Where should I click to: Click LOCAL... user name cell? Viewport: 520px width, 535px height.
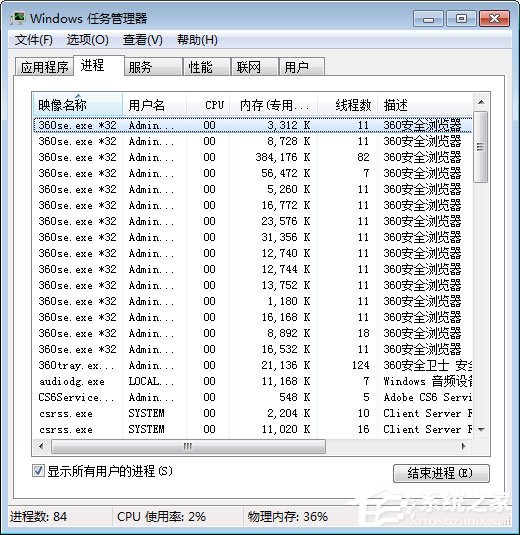click(x=151, y=381)
